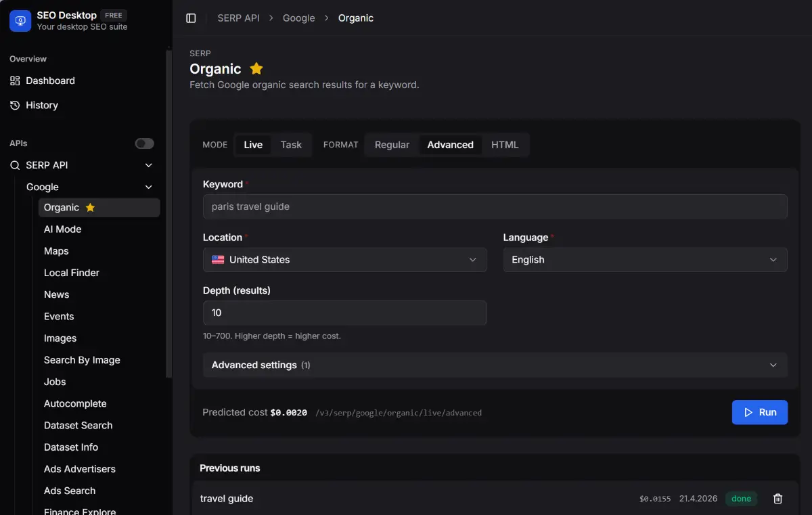Select the HTML format
The width and height of the screenshot is (812, 515).
(505, 145)
